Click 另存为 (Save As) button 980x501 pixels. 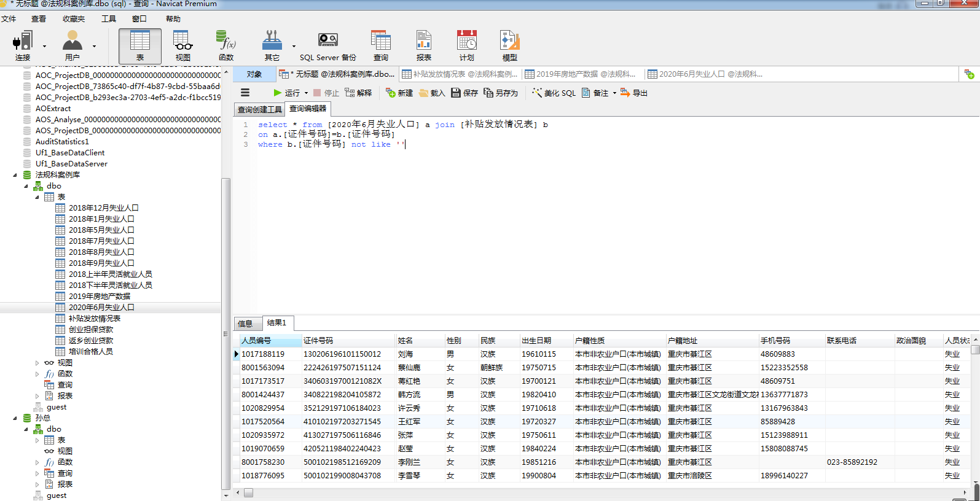501,93
